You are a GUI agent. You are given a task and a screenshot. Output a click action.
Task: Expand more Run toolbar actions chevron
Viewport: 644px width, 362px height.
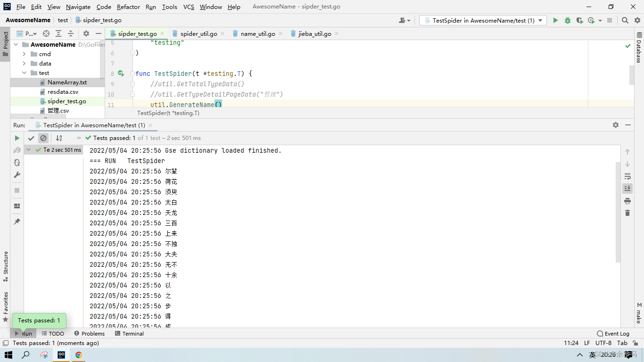[79, 138]
